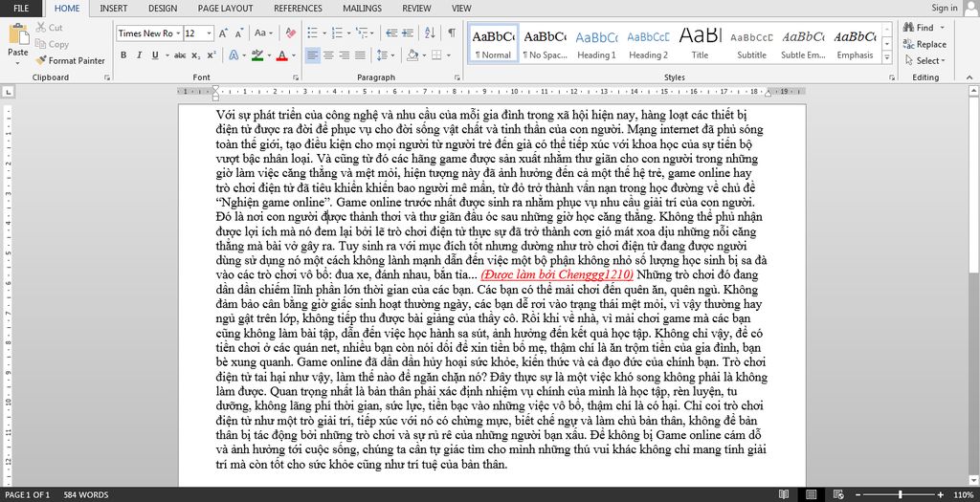Screen dimensions: 980x502
Task: Toggle underline formatting
Action: [x=155, y=55]
